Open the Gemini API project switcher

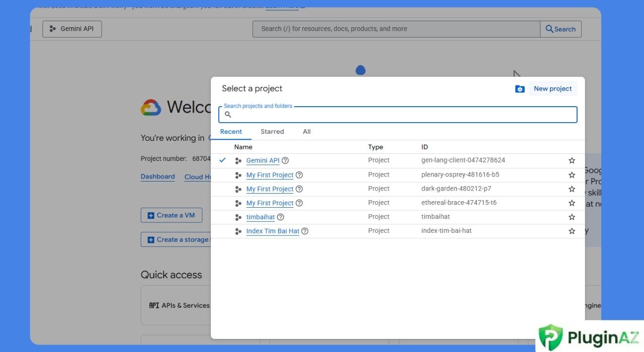pyautogui.click(x=71, y=29)
